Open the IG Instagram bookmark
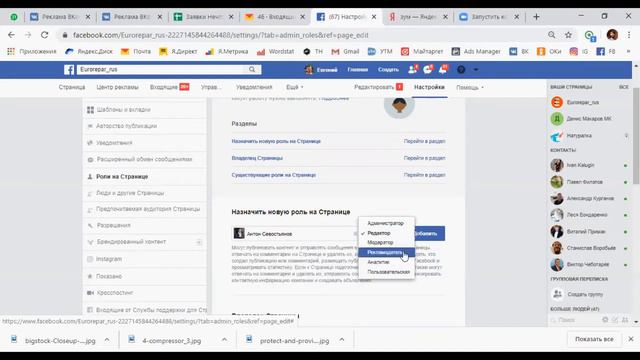640x360 pixels. coord(579,51)
